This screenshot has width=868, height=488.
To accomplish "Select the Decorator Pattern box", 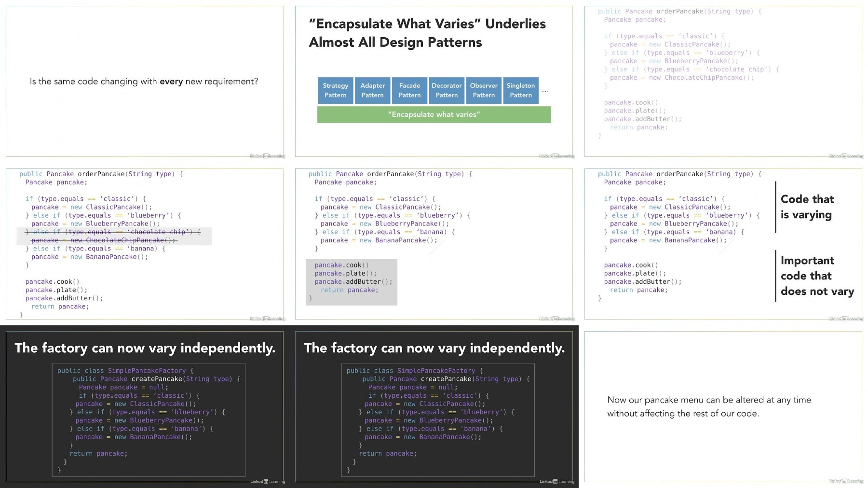I will [x=447, y=90].
